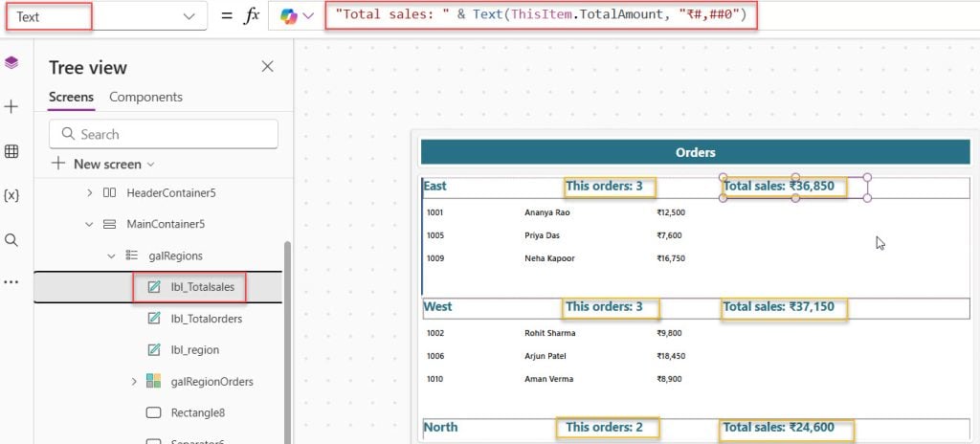
Task: Select "This orders: 2" label
Action: 604,427
